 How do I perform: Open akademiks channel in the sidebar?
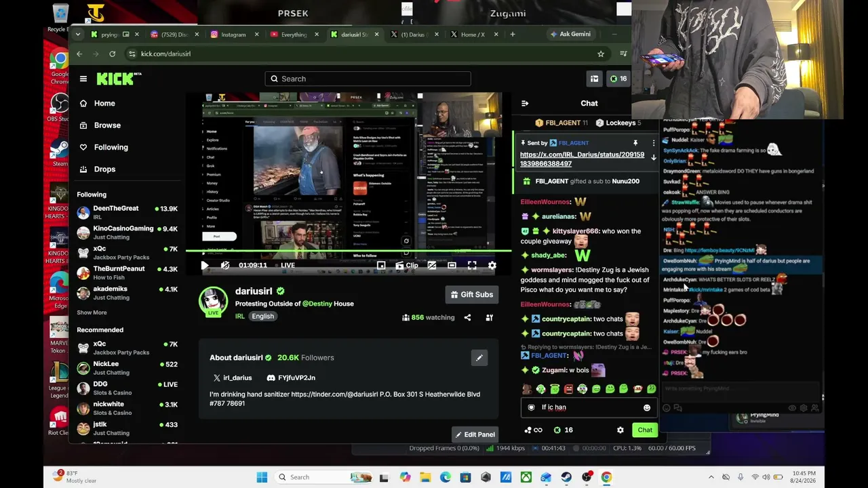[x=127, y=293]
